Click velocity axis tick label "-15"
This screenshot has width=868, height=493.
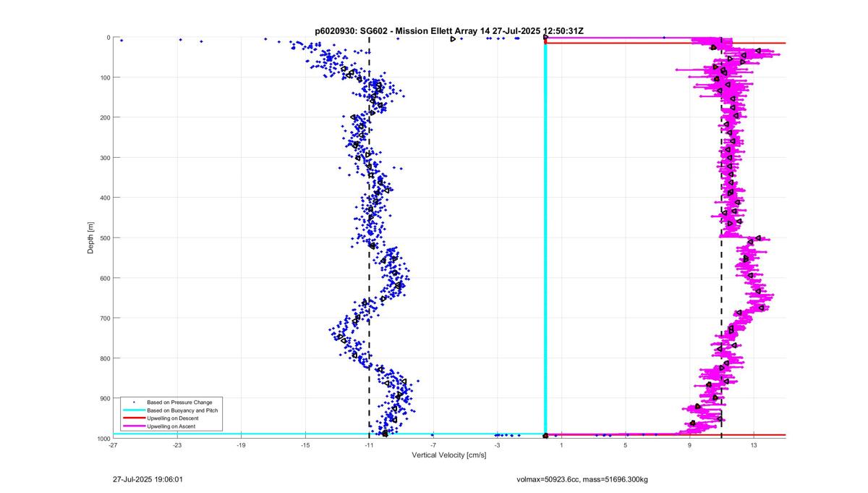[305, 446]
